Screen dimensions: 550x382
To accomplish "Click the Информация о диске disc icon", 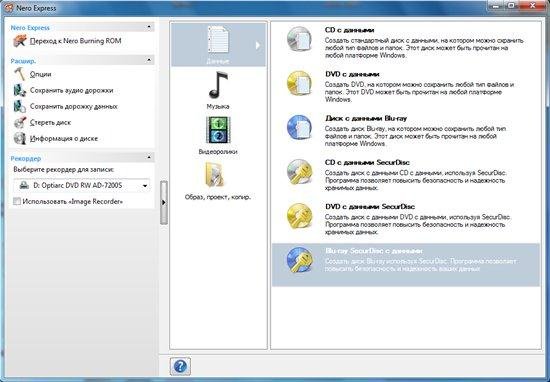I will point(20,139).
